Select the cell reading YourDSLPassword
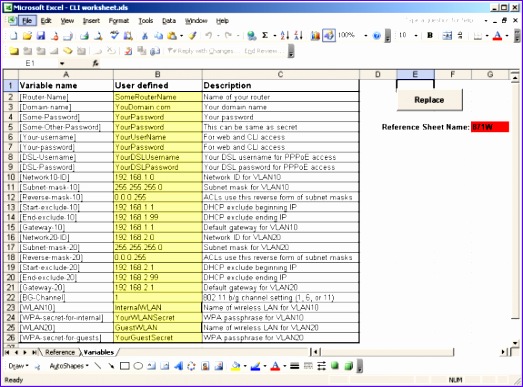Image resolution: width=523 pixels, height=387 pixels. click(x=157, y=167)
